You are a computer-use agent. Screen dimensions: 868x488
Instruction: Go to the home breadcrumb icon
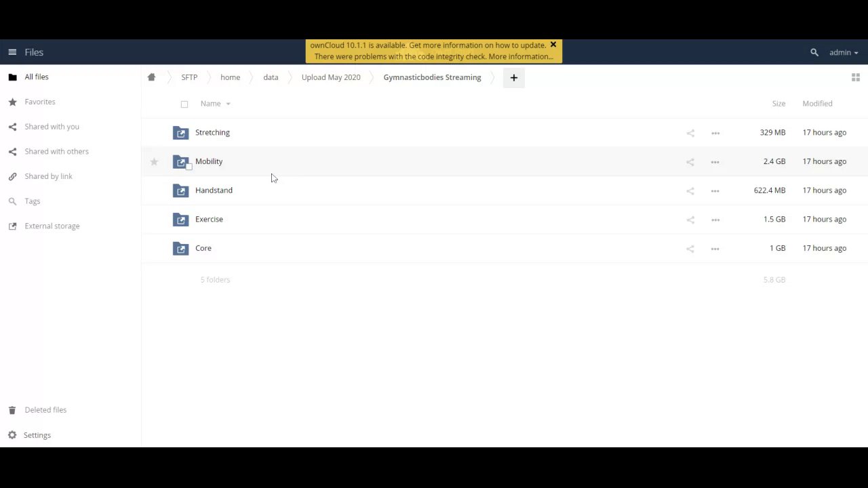tap(151, 77)
